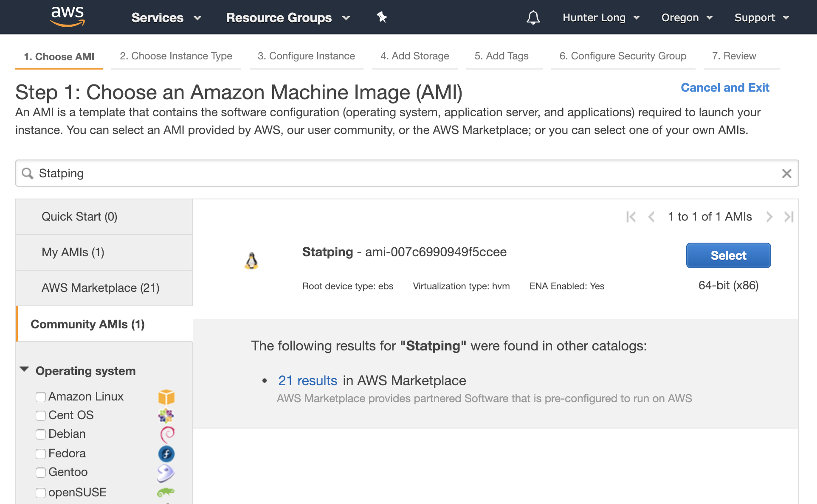Open the Hunter Long account menu
The height and width of the screenshot is (504, 817).
click(x=601, y=17)
